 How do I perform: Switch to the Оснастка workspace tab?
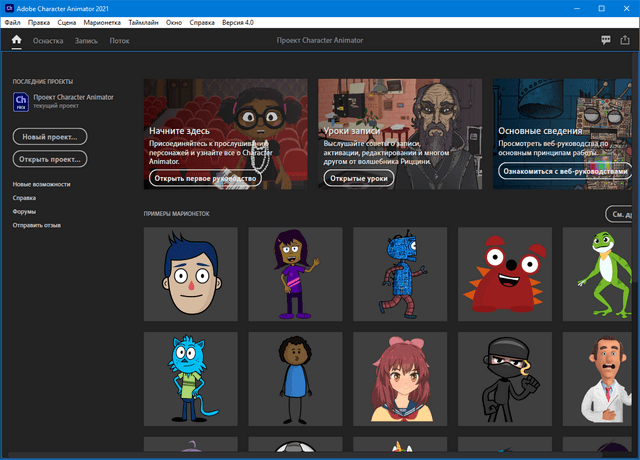click(x=48, y=41)
